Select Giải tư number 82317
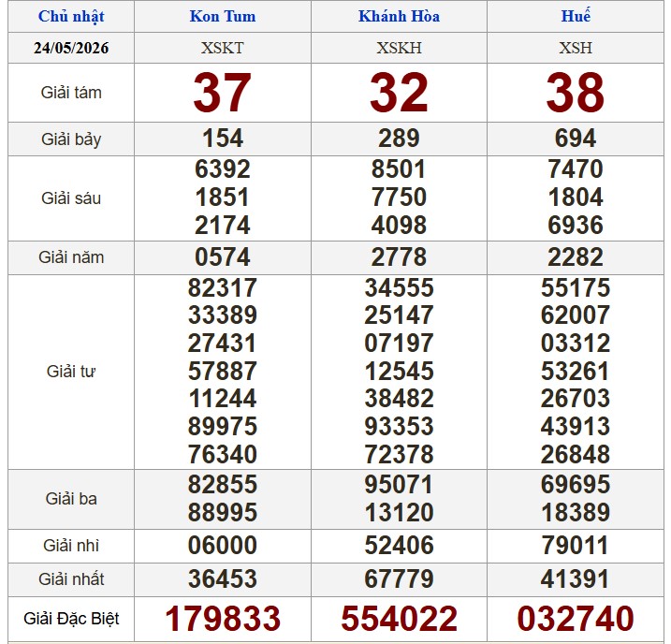 tap(223, 287)
